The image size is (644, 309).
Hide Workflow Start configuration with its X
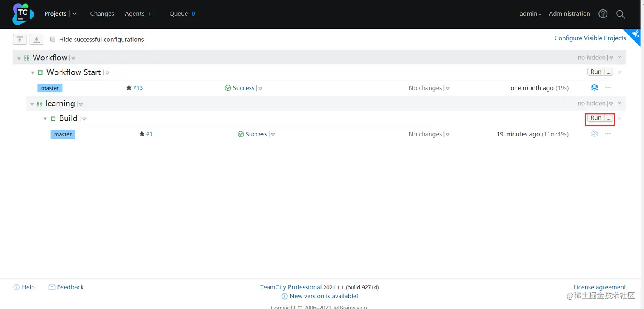tap(620, 72)
